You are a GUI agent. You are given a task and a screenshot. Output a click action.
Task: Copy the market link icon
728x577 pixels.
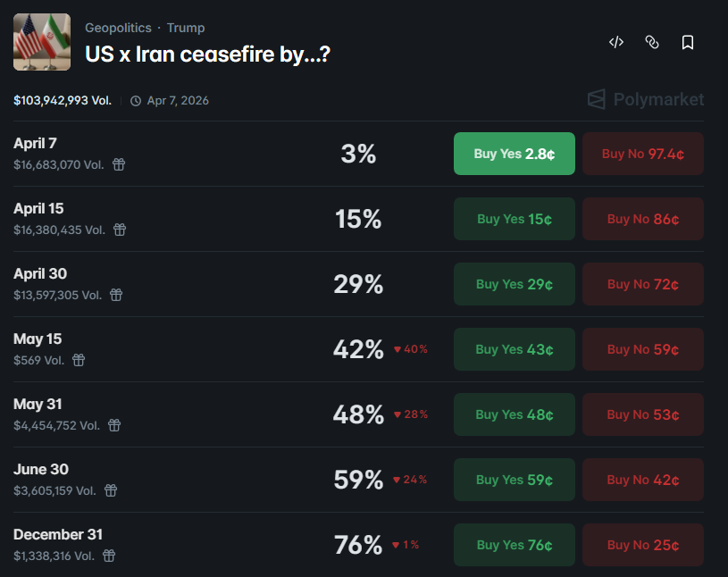652,41
